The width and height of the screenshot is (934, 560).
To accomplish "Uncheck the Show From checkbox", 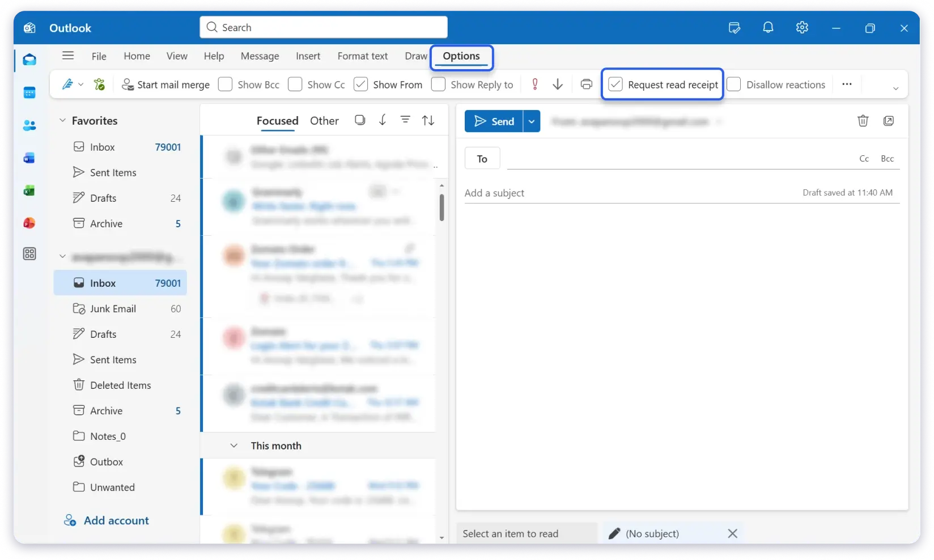I will (x=360, y=84).
